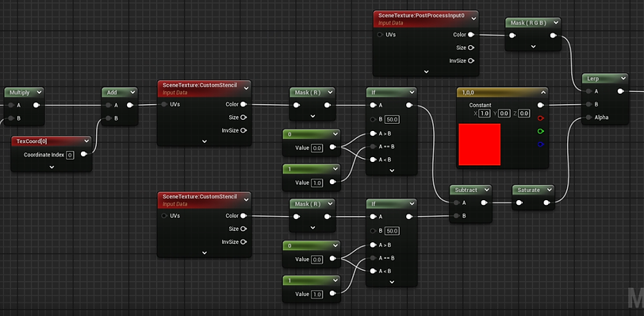
Task: Click the Lerp node output pin
Action: 620,91
